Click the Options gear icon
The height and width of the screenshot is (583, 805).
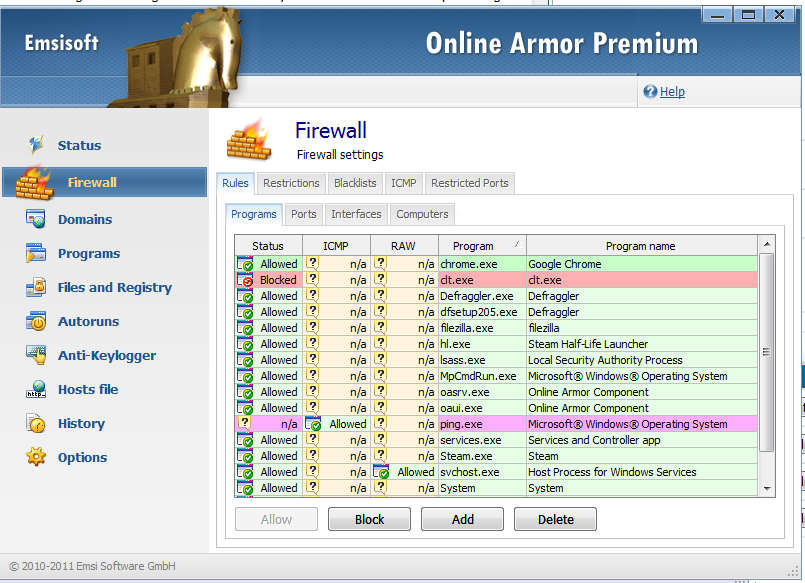click(x=36, y=457)
